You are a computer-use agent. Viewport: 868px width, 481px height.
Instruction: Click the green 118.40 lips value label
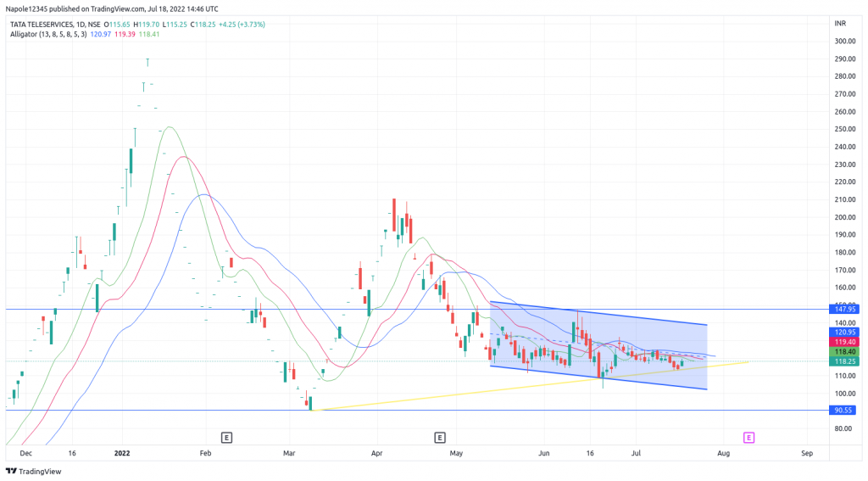(x=844, y=351)
